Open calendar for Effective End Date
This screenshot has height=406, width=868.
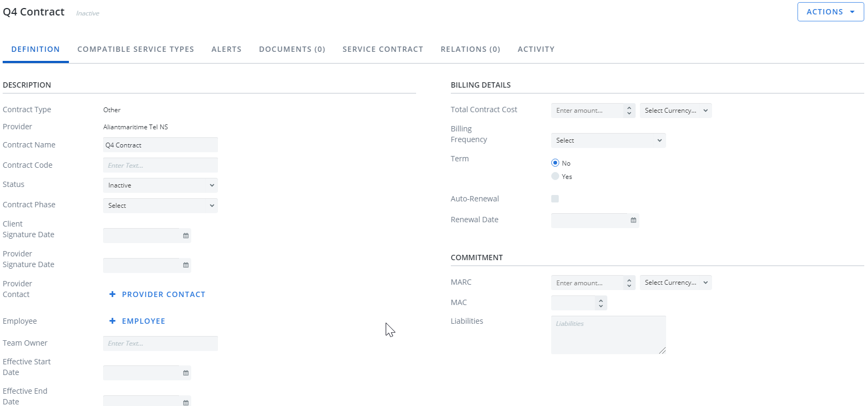pos(186,402)
